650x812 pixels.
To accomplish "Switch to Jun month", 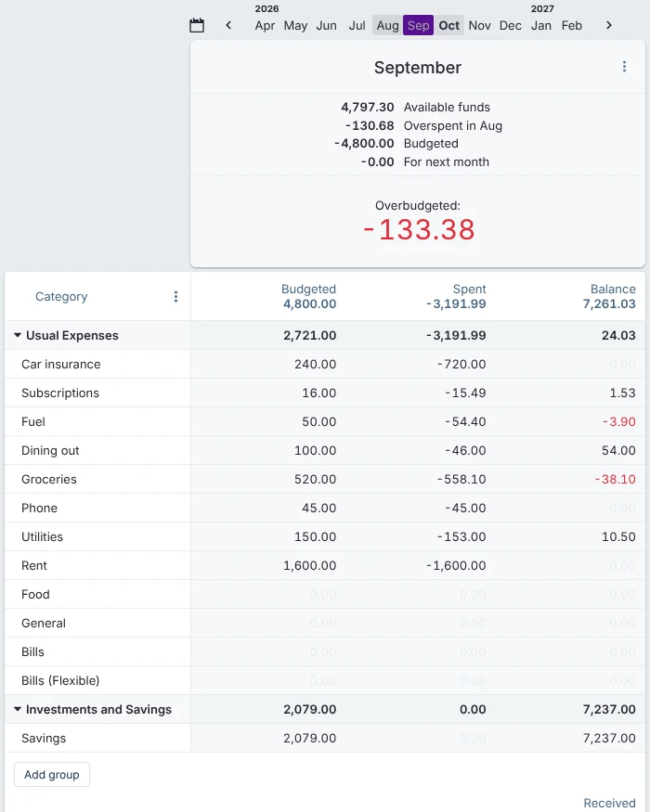I will pyautogui.click(x=327, y=26).
